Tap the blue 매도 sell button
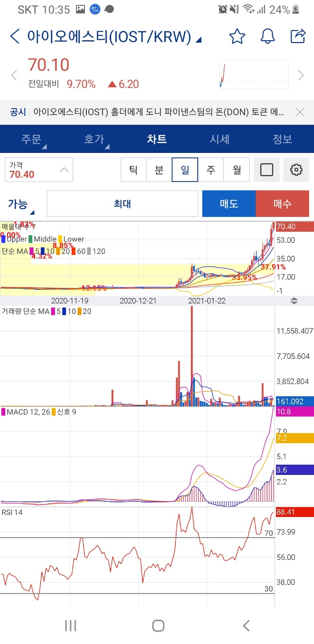The width and height of the screenshot is (314, 644). pos(229,204)
